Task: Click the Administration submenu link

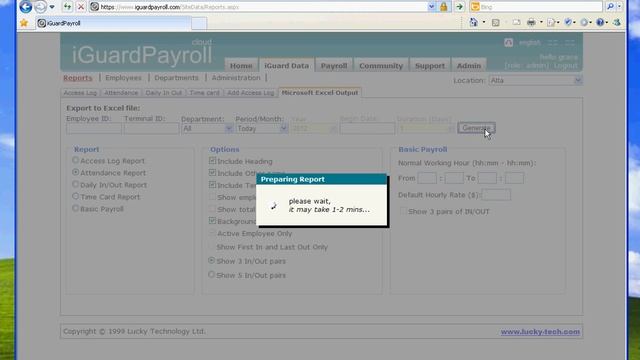Action: click(x=236, y=78)
